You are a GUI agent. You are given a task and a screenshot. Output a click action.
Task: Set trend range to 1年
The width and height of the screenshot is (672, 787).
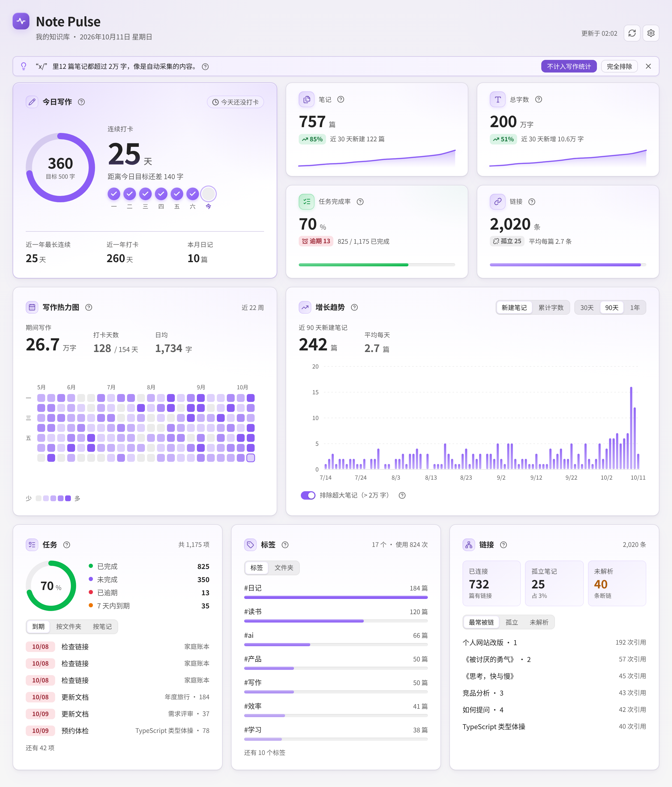(x=635, y=308)
